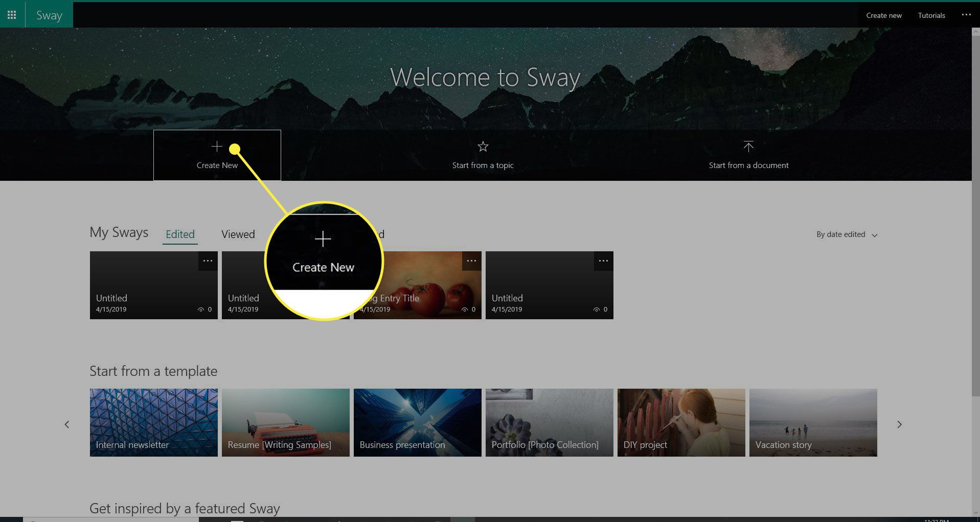Open options menu on Blog Entry Title Sway
Screen dimensions: 980x522
[x=471, y=261]
